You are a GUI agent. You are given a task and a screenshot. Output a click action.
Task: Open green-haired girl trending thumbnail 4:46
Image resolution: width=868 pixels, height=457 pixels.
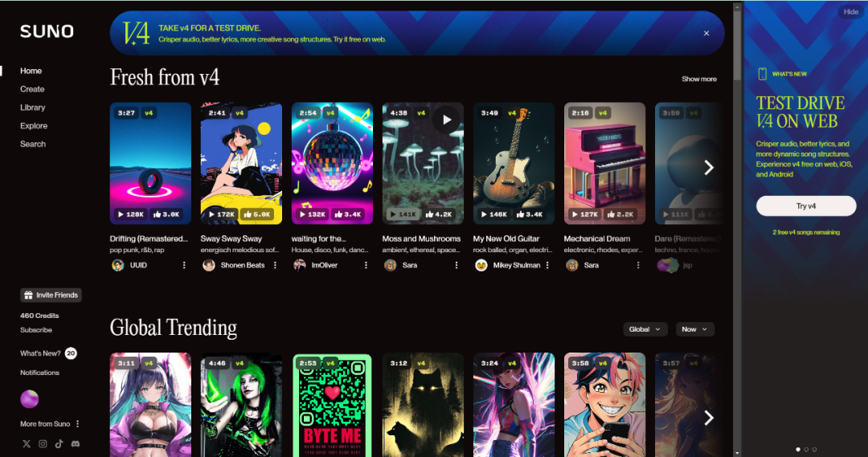click(x=241, y=405)
